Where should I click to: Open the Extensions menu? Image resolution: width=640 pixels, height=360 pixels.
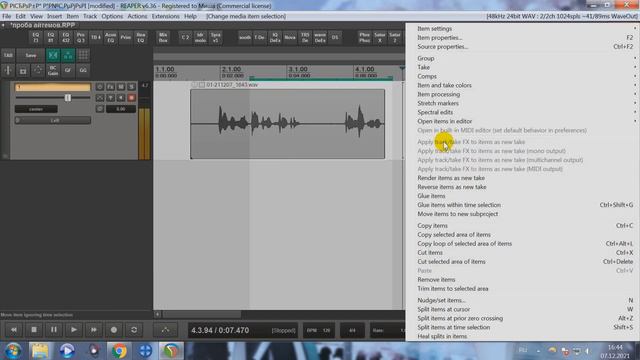point(165,16)
